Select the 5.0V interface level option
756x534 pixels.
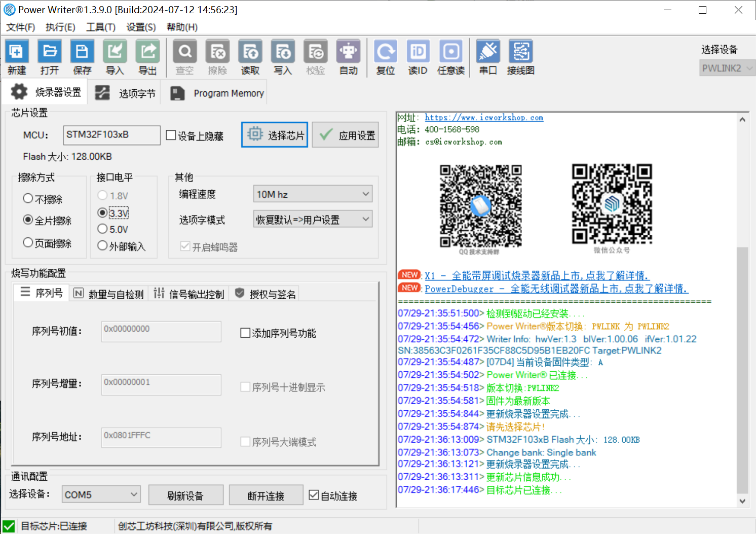[103, 229]
